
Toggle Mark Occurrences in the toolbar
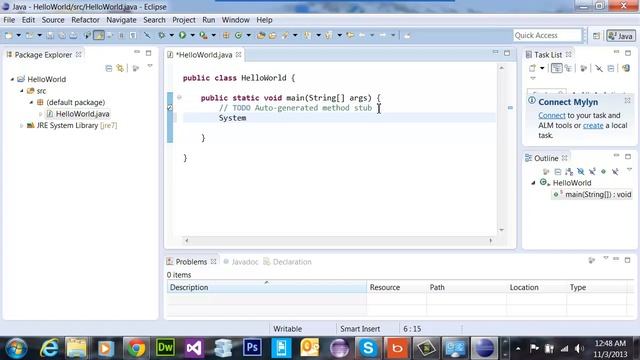click(99, 36)
